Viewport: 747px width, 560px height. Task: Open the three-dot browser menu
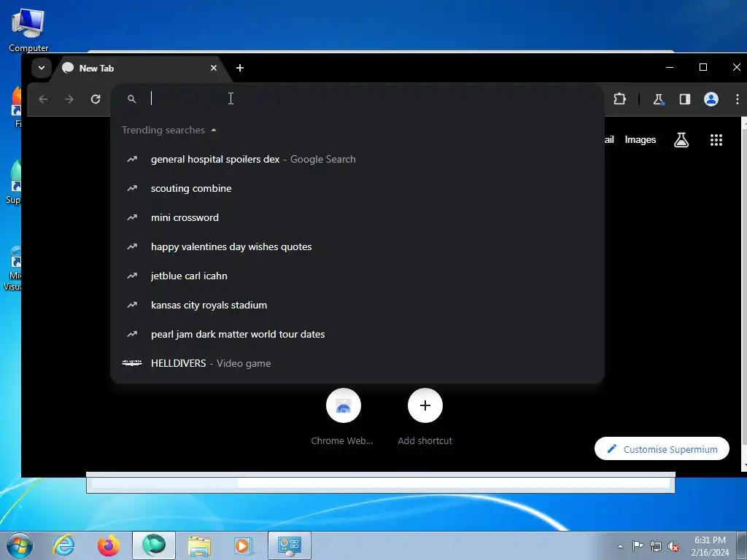(x=737, y=99)
